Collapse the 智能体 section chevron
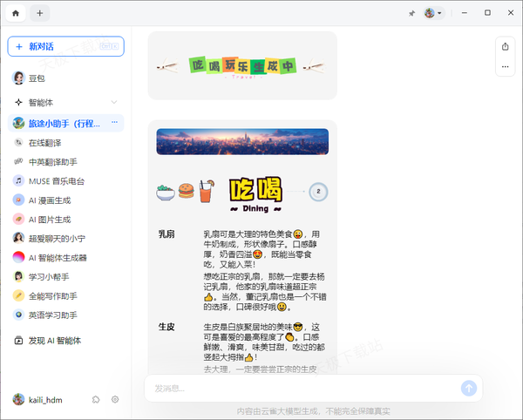The width and height of the screenshot is (523, 420). (113, 102)
